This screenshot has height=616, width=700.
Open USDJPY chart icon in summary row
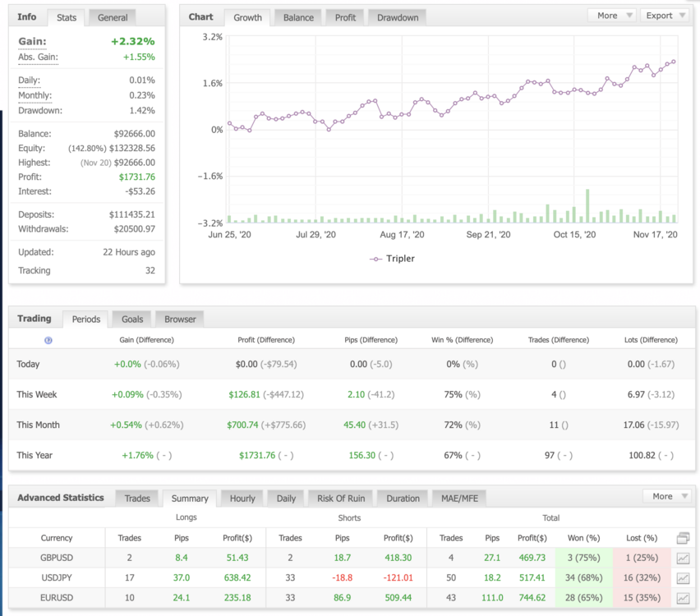[683, 578]
